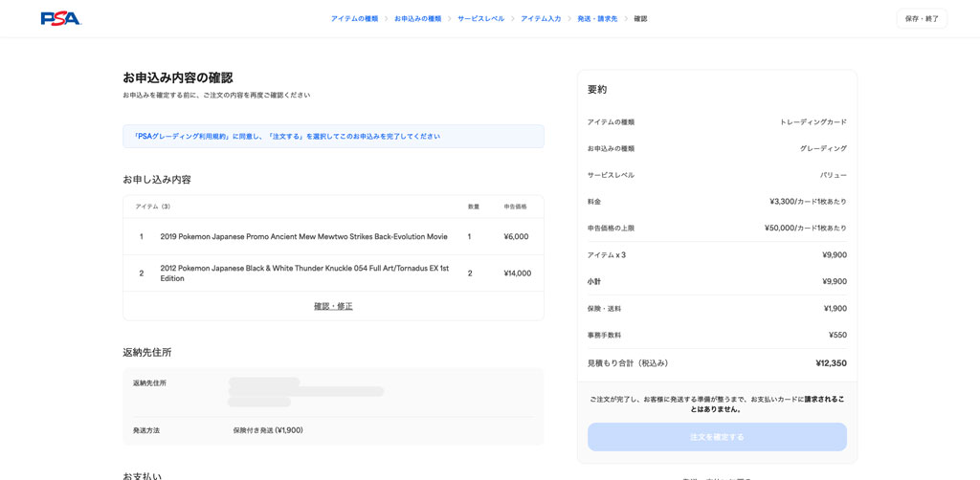Click the 要約 summary heading
Image resolution: width=980 pixels, height=480 pixels.
point(597,89)
